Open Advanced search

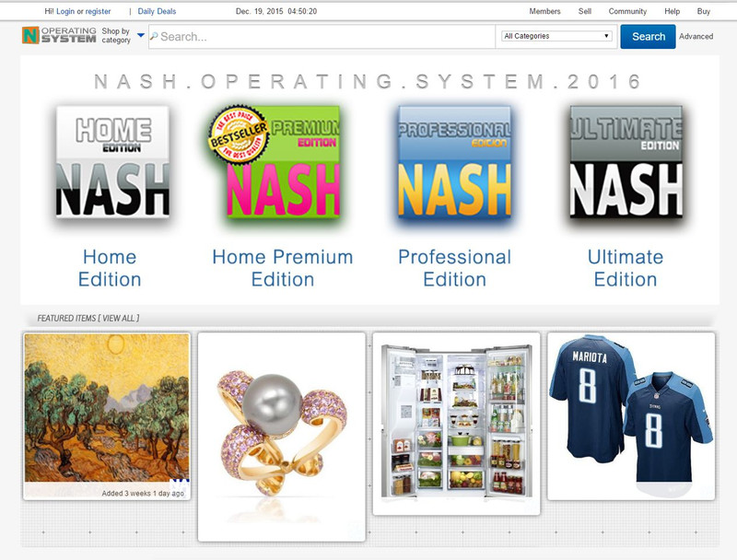point(696,36)
